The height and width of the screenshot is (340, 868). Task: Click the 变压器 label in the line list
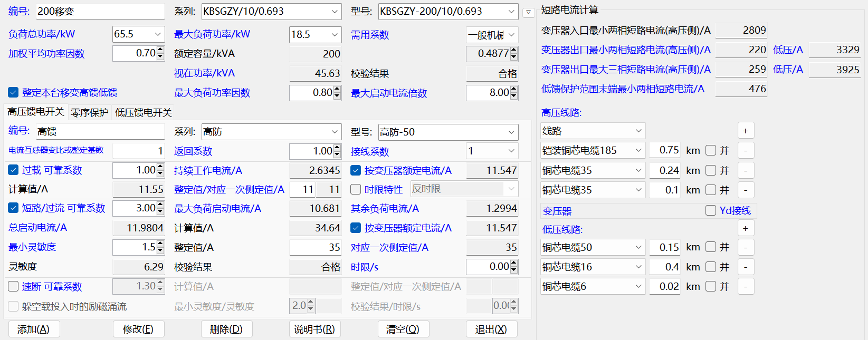(x=557, y=211)
